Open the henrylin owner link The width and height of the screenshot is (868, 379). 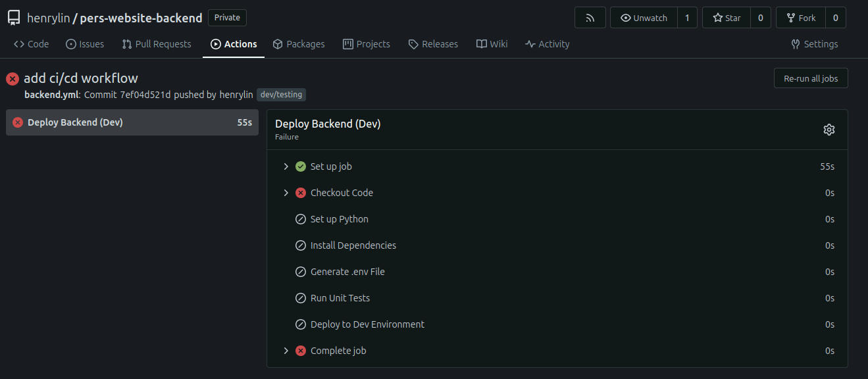coord(48,18)
